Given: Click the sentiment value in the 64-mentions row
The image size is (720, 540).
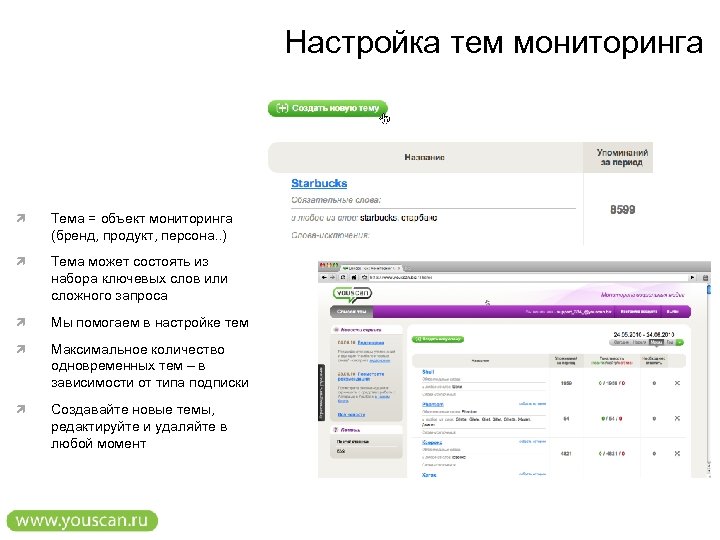Looking at the screenshot, I should (612, 418).
